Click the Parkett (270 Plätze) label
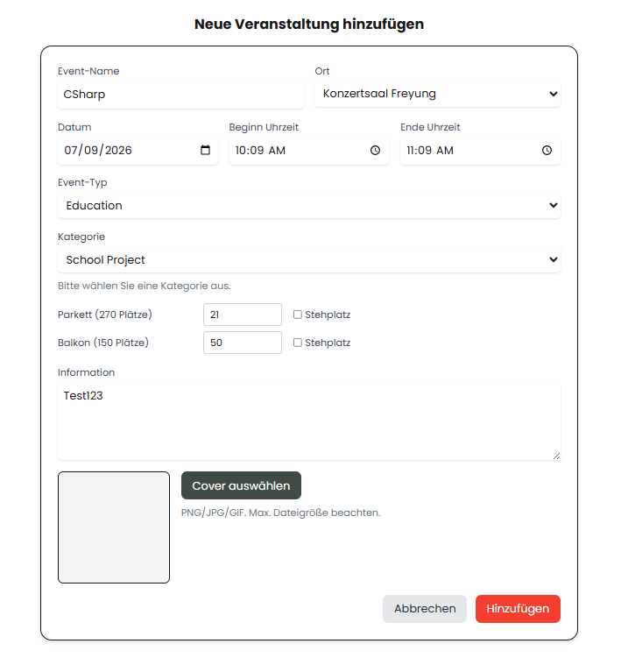This screenshot has width=621, height=672. click(x=105, y=315)
